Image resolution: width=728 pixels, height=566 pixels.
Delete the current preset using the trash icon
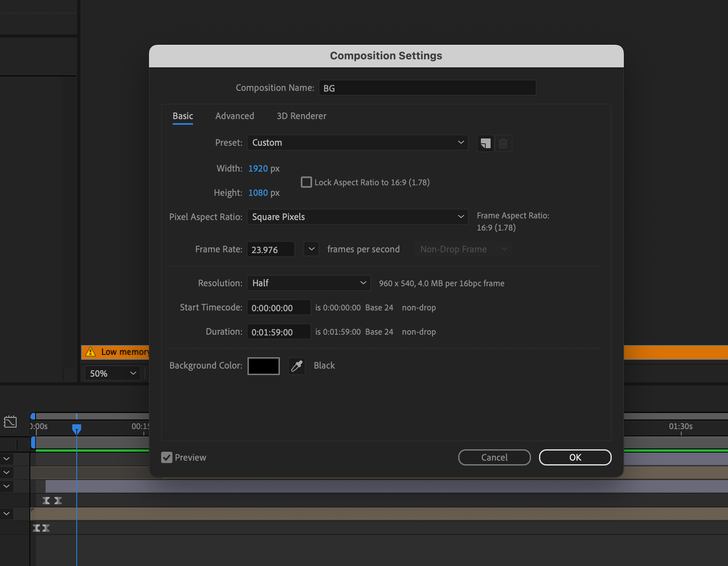point(503,143)
